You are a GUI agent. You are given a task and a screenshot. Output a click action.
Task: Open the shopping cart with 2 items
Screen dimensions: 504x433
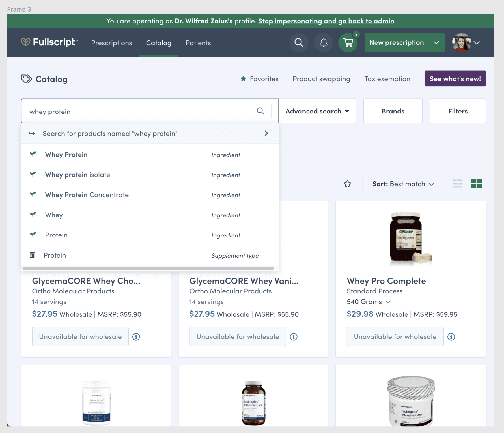(348, 43)
